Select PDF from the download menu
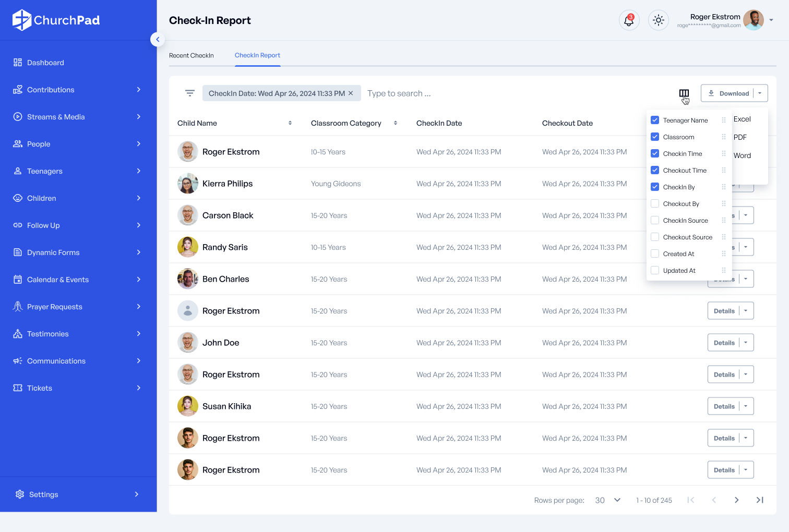 pos(740,137)
